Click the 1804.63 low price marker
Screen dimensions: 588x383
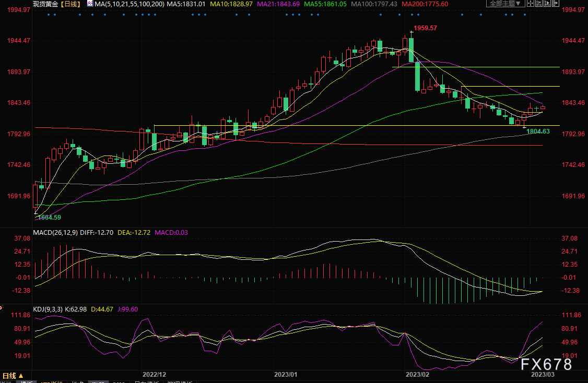pos(538,131)
